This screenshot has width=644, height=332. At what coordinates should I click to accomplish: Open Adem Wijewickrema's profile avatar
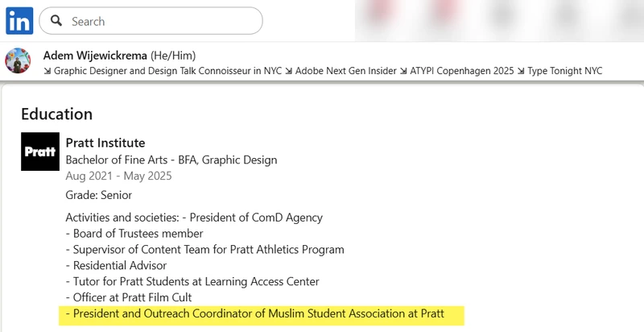(19, 62)
